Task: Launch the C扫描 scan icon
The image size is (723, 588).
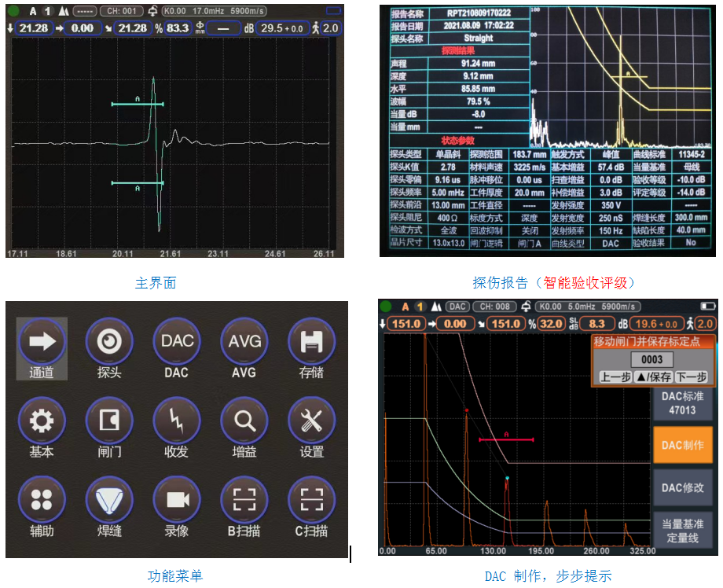Action: click(x=311, y=501)
